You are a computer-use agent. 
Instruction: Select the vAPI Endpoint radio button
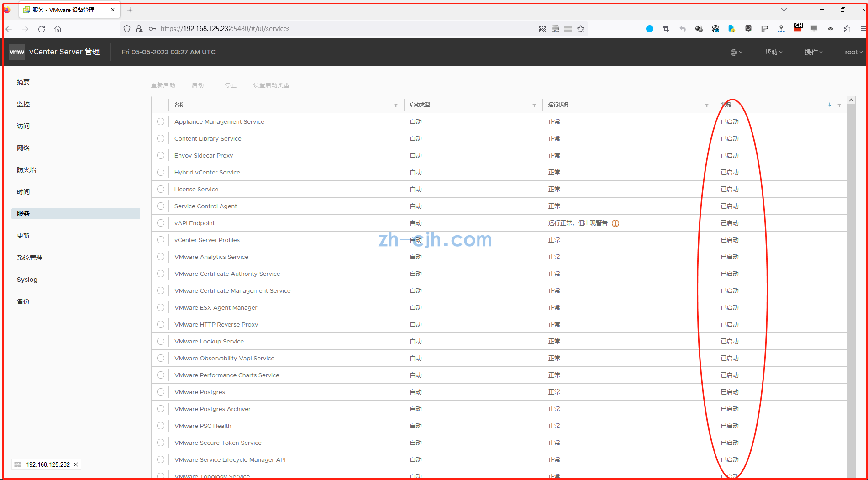point(161,223)
